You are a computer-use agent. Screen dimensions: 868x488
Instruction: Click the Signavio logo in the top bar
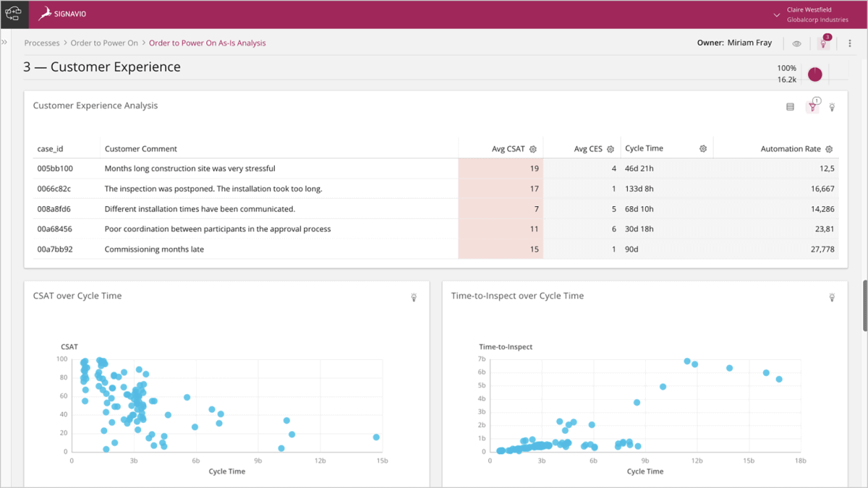(x=61, y=14)
